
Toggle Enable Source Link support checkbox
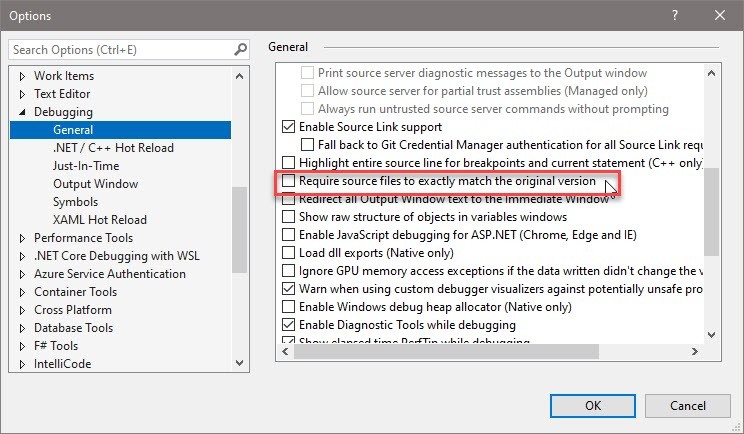click(290, 127)
